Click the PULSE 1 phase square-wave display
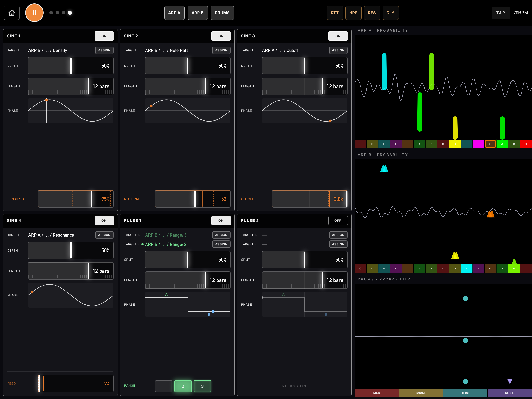The height and width of the screenshot is (399, 532). (x=188, y=304)
